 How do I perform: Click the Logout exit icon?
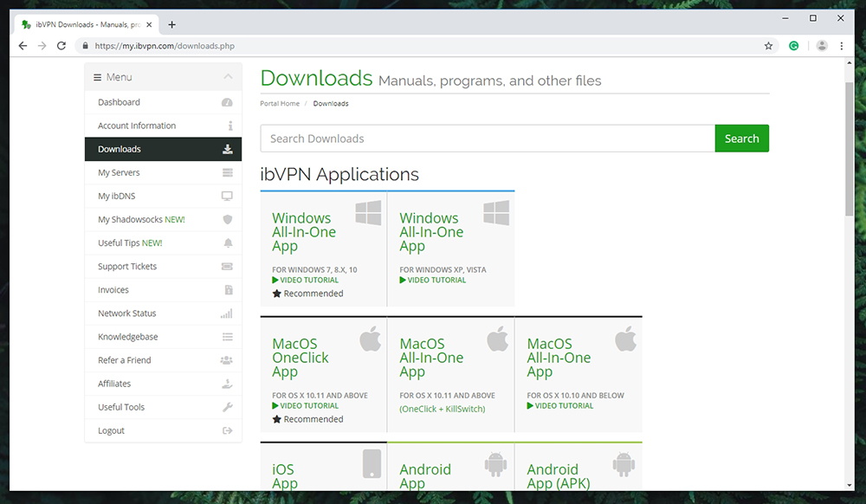(x=227, y=430)
